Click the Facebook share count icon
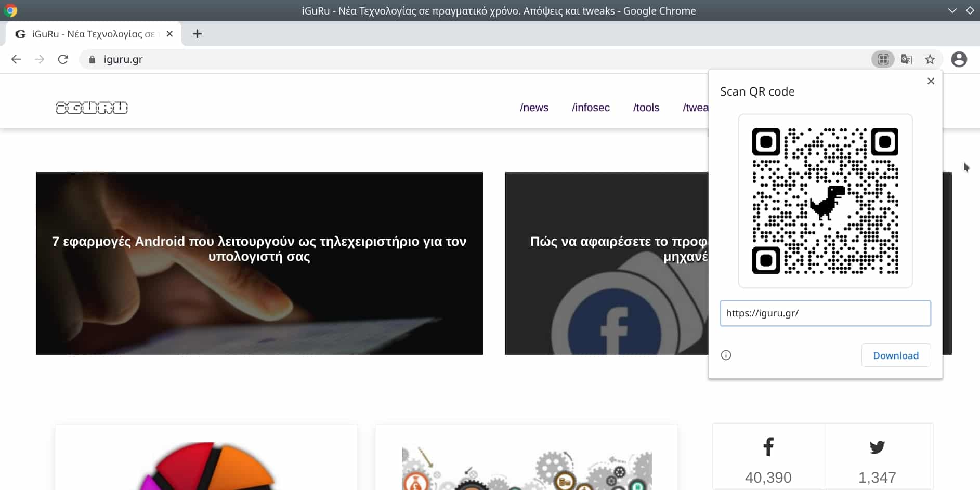This screenshot has height=490, width=980. (768, 447)
